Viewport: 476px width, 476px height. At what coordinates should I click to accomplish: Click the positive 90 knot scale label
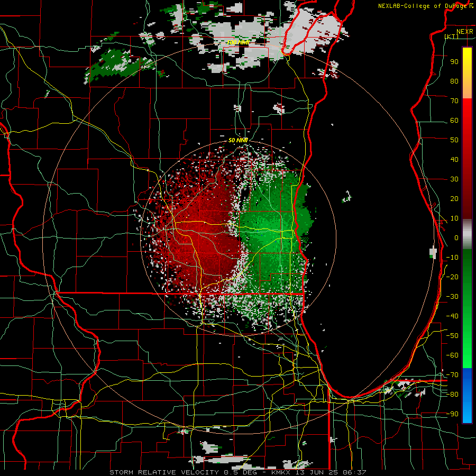tap(454, 62)
